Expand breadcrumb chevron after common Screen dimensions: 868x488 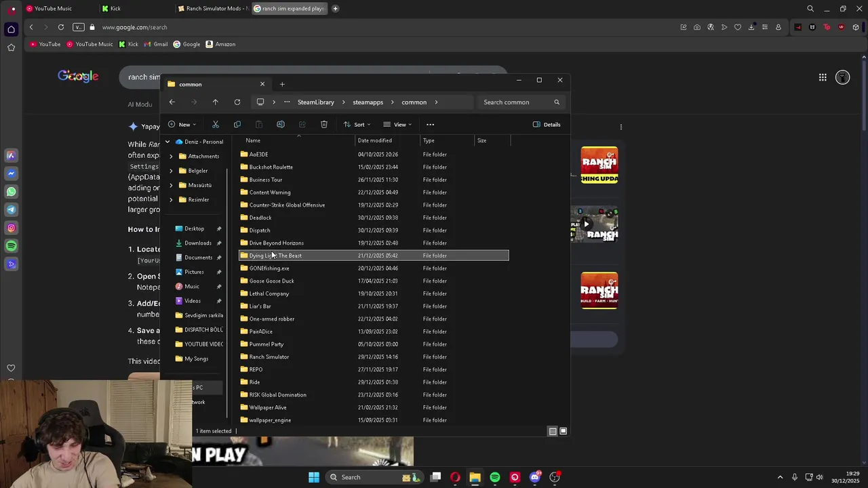436,102
